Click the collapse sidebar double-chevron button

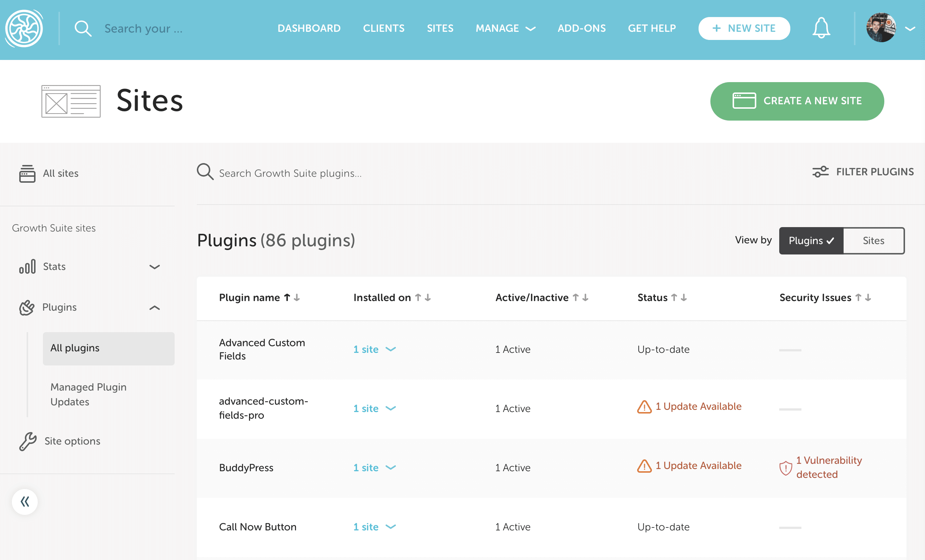tap(25, 502)
